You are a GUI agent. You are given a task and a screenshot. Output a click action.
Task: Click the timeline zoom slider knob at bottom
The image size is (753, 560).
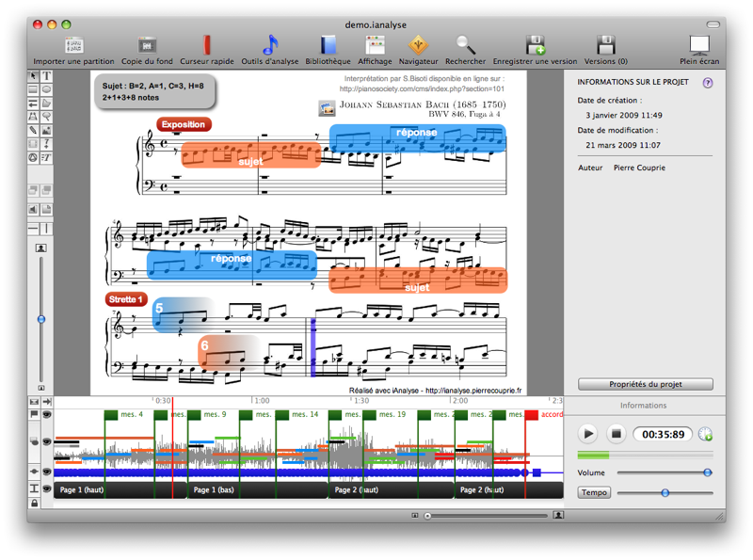427,516
